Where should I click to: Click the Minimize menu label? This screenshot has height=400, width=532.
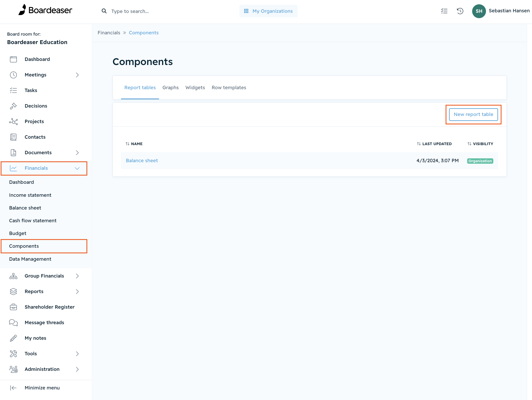tap(42, 388)
